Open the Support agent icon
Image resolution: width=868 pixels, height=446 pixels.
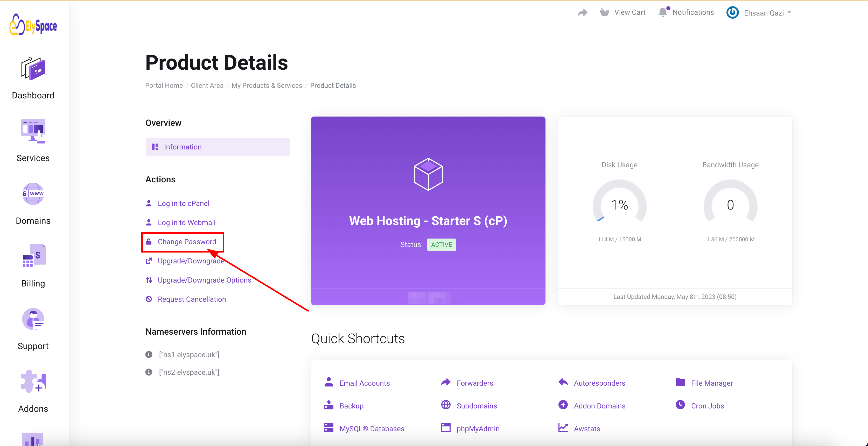pyautogui.click(x=33, y=319)
